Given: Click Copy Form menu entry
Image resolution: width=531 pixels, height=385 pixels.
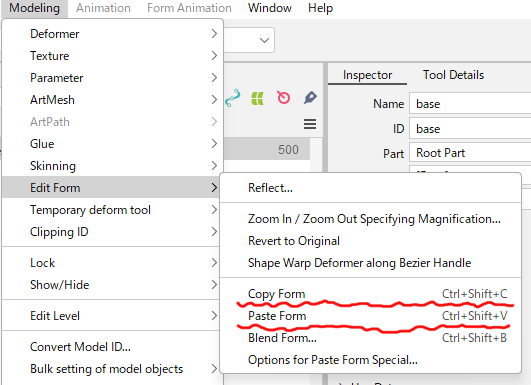Looking at the screenshot, I should point(370,294).
